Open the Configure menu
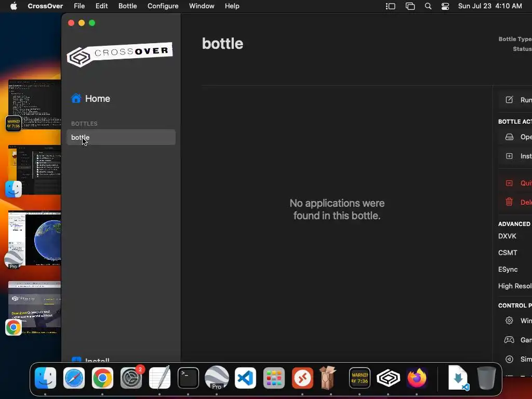The height and width of the screenshot is (399, 532). point(163,6)
